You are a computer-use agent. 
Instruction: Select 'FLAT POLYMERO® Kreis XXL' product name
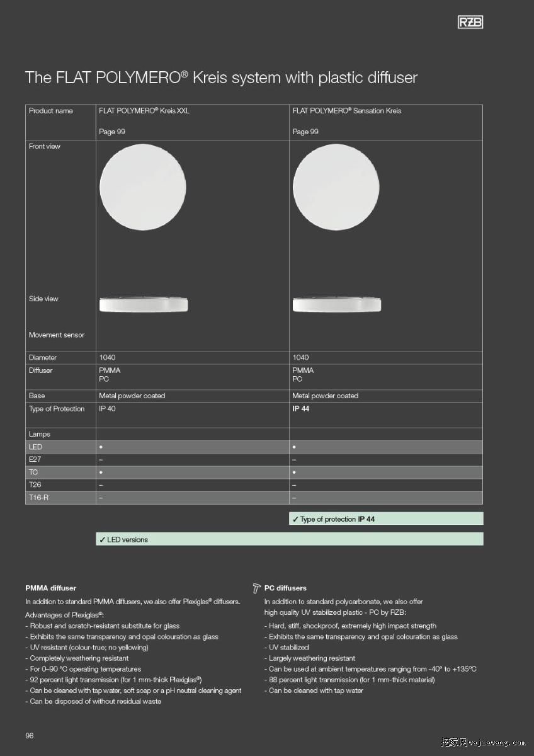coord(144,111)
